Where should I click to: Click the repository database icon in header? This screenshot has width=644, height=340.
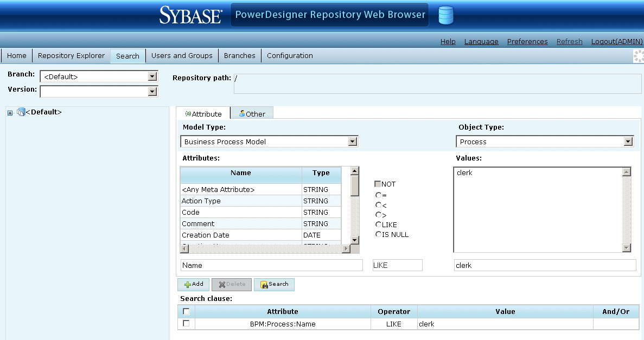coord(445,15)
